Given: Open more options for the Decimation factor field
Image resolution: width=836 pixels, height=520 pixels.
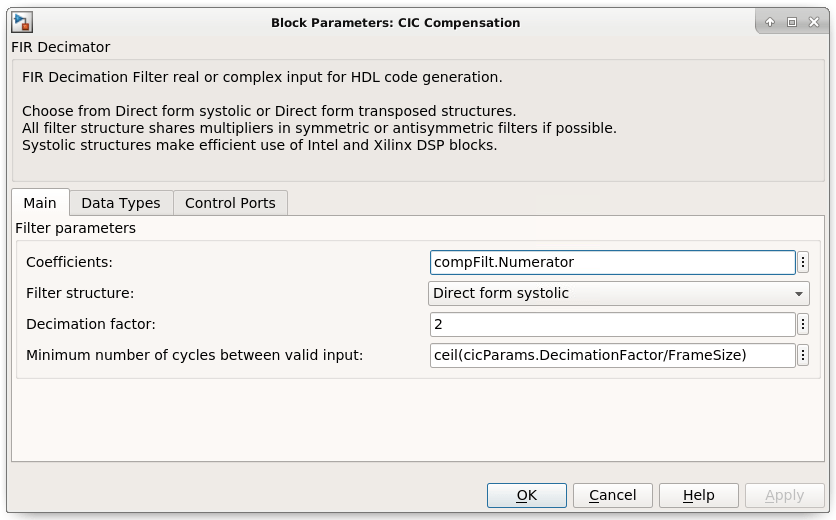Looking at the screenshot, I should tap(803, 324).
